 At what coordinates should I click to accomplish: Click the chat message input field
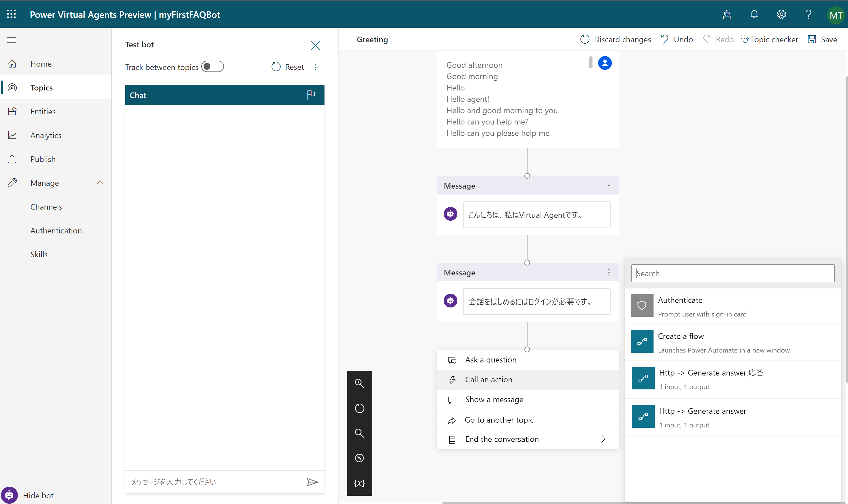[216, 482]
